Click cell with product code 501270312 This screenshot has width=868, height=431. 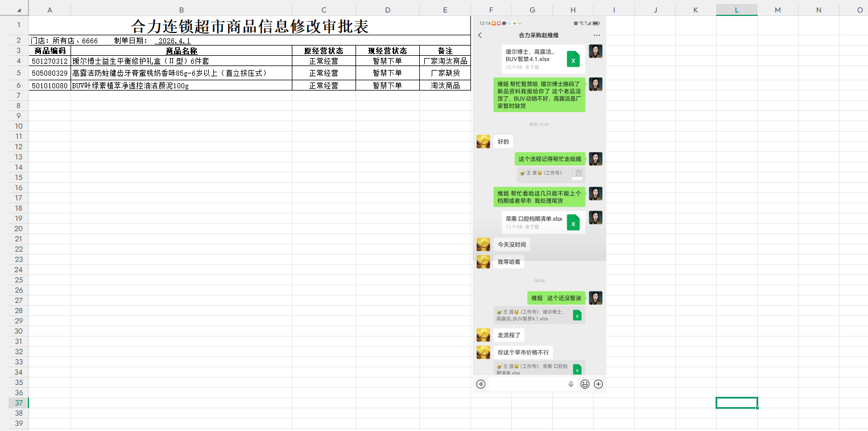click(49, 61)
